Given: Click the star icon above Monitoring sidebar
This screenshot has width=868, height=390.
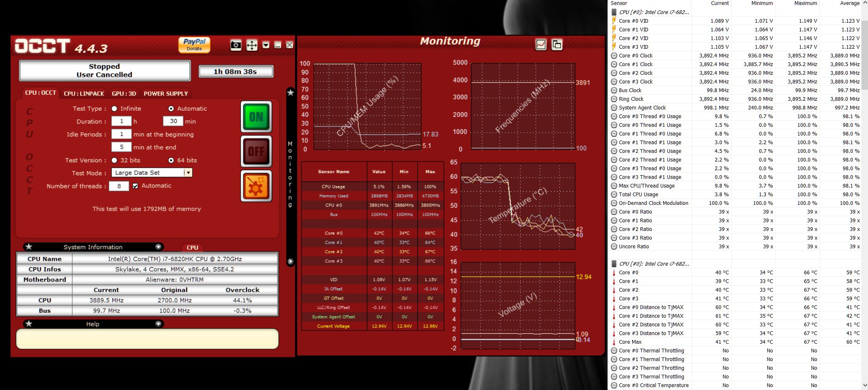Looking at the screenshot, I should [290, 93].
